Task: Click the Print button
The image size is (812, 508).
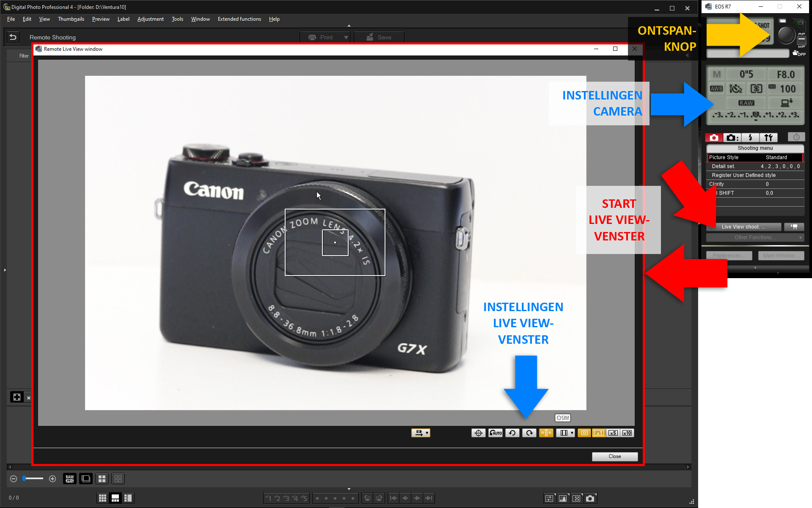Action: pos(321,37)
